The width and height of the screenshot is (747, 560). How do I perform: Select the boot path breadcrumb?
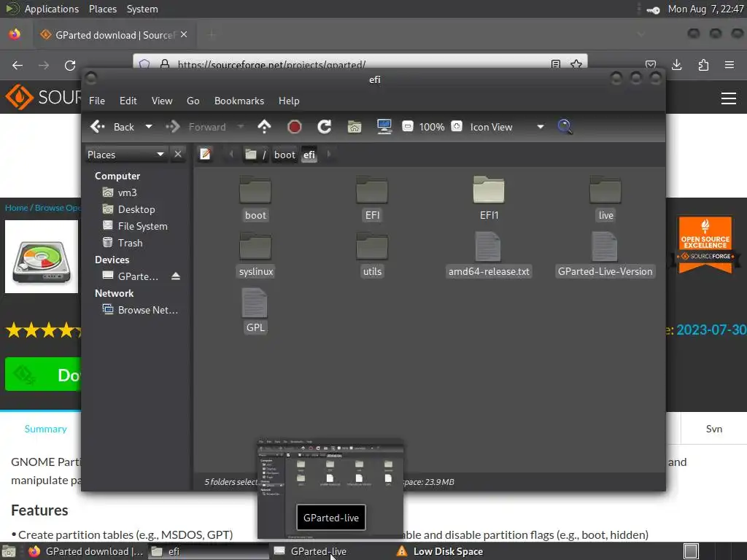[x=285, y=155]
